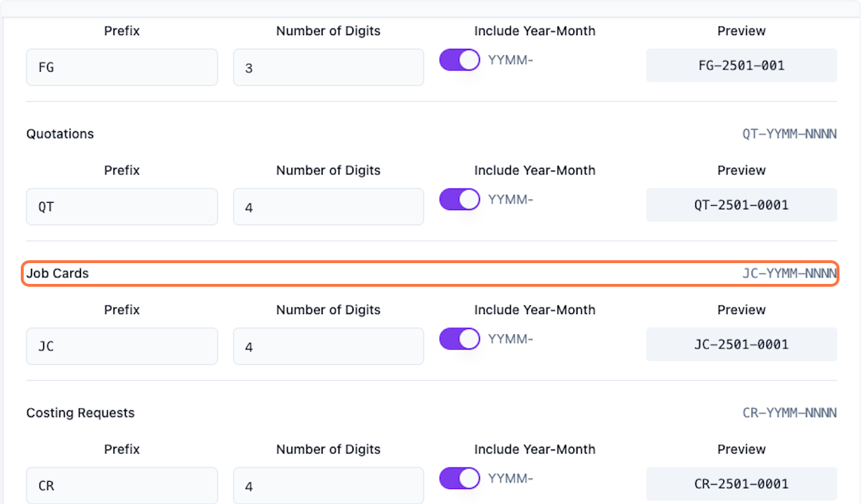Click the QT-2501-0001 preview box
This screenshot has width=861, height=504.
click(x=741, y=205)
